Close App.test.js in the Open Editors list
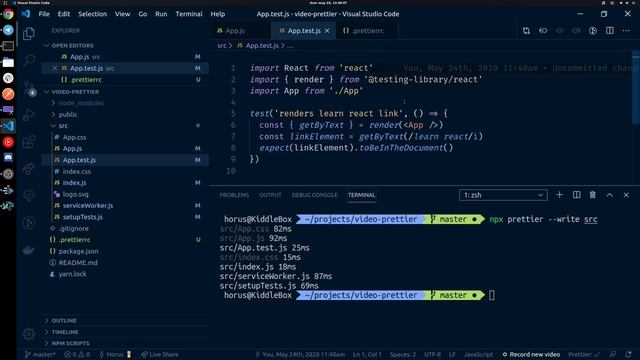Image resolution: width=640 pixels, height=360 pixels. (x=55, y=68)
